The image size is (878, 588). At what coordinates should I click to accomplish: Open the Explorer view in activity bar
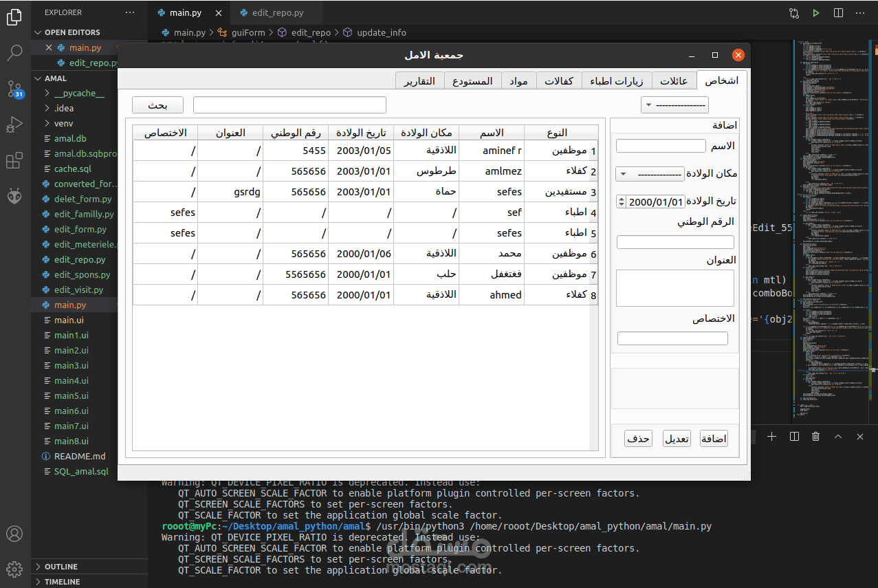click(14, 17)
